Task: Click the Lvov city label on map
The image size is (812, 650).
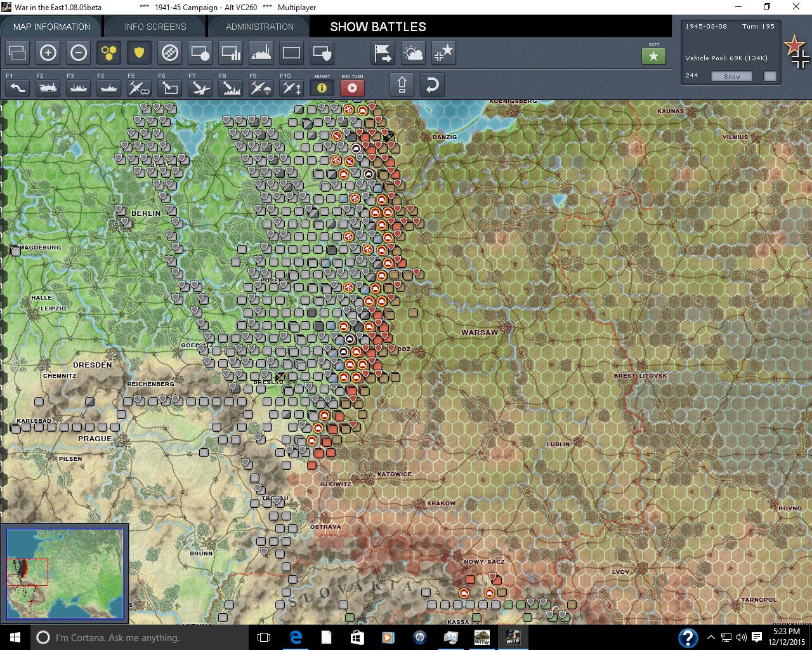Action: click(x=620, y=572)
